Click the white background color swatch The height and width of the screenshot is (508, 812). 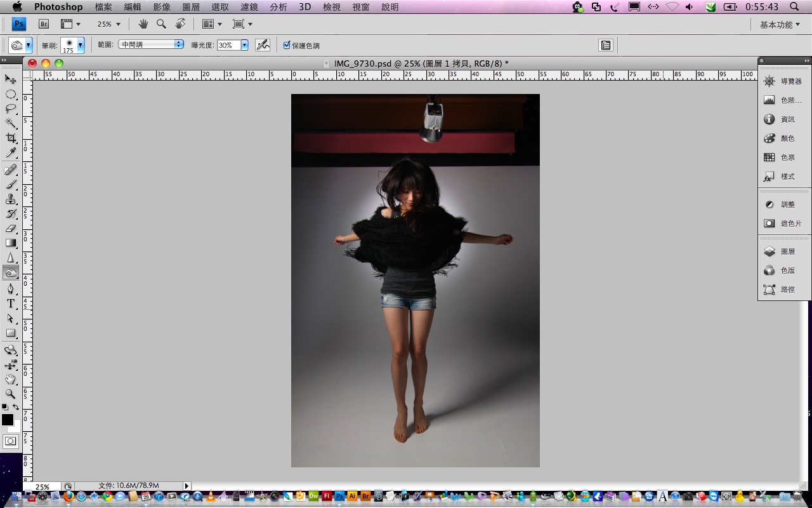tap(16, 429)
